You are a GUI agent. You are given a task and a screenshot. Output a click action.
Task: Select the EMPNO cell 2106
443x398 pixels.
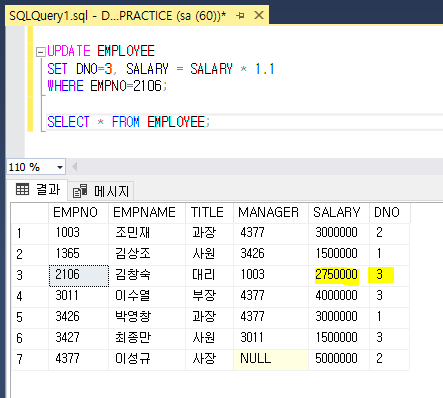78,275
